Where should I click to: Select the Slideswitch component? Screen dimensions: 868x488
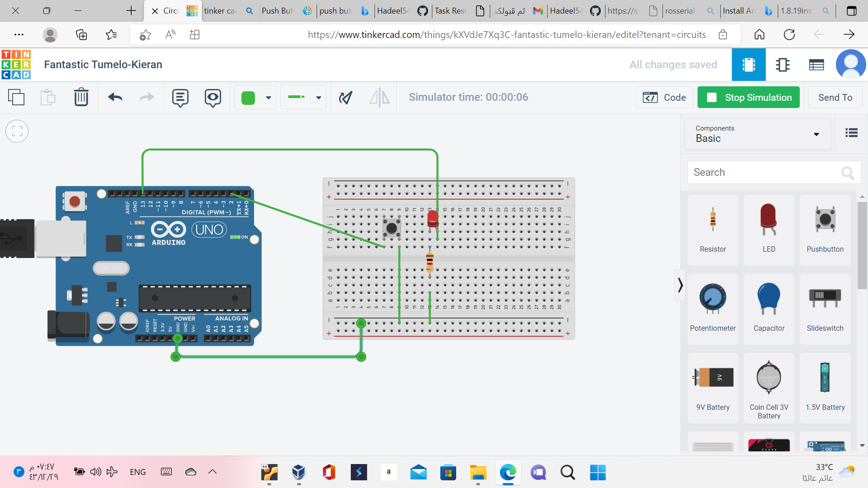tap(825, 309)
